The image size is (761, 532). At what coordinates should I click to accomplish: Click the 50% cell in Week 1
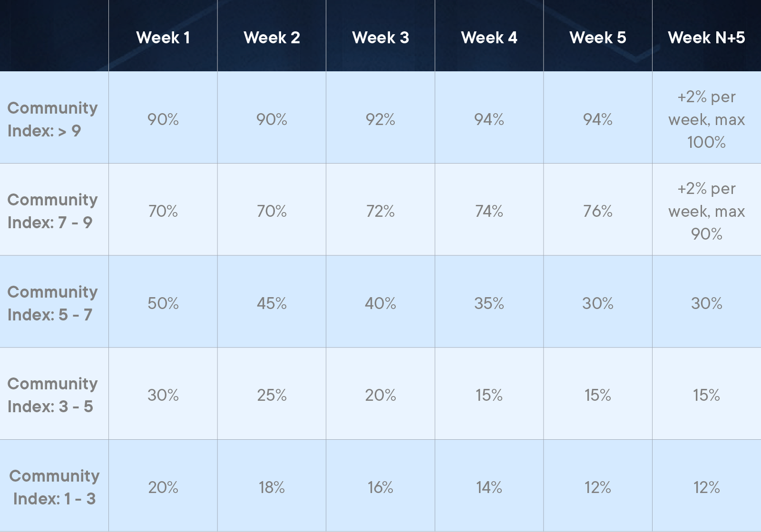pyautogui.click(x=163, y=303)
